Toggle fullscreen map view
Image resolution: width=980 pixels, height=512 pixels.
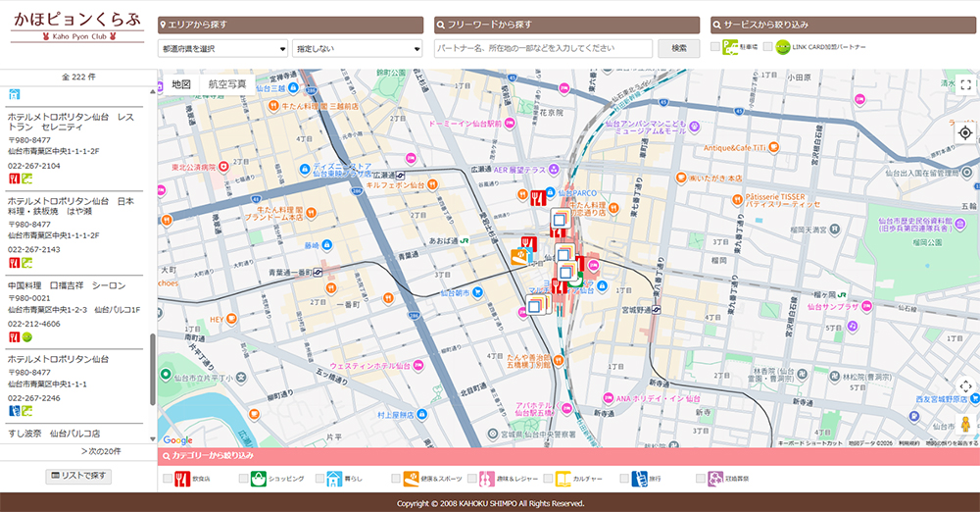(964, 85)
